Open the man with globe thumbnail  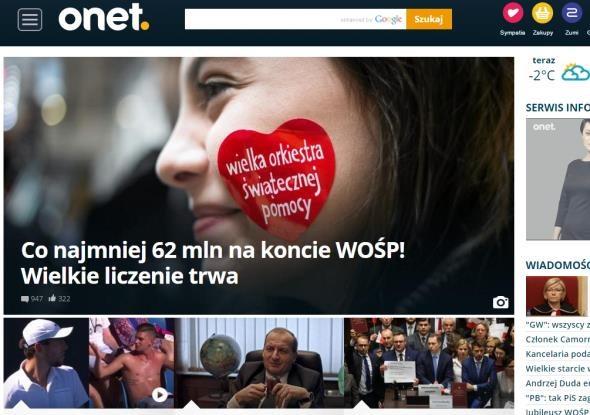tap(259, 363)
